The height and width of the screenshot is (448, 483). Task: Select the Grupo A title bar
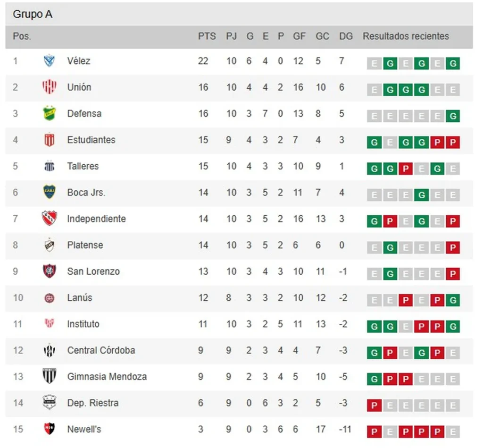[239, 15]
